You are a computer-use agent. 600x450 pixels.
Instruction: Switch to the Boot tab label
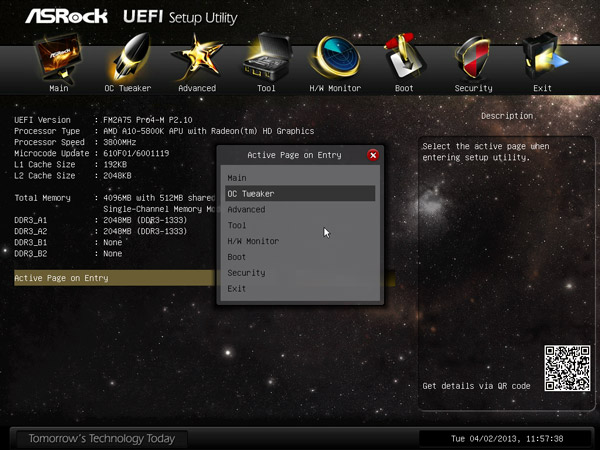click(x=404, y=88)
